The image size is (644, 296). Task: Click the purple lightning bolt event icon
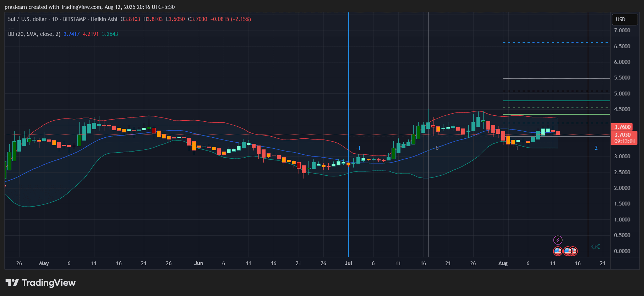558,240
